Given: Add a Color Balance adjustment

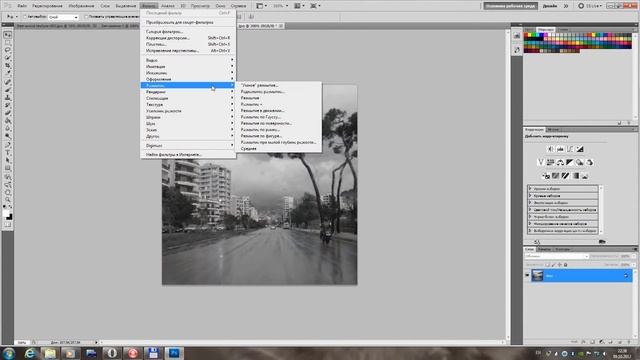Looking at the screenshot, I should click(x=560, y=162).
